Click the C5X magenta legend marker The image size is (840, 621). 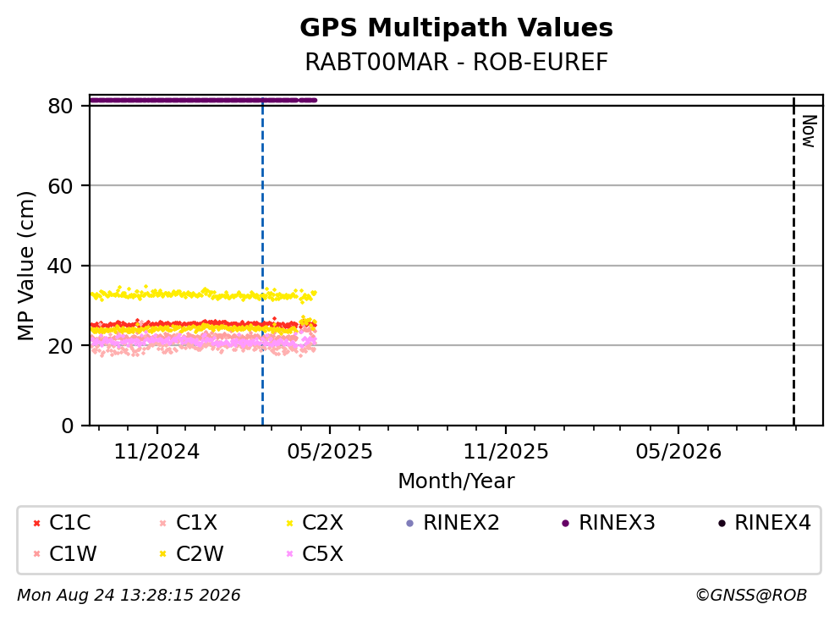[x=290, y=553]
